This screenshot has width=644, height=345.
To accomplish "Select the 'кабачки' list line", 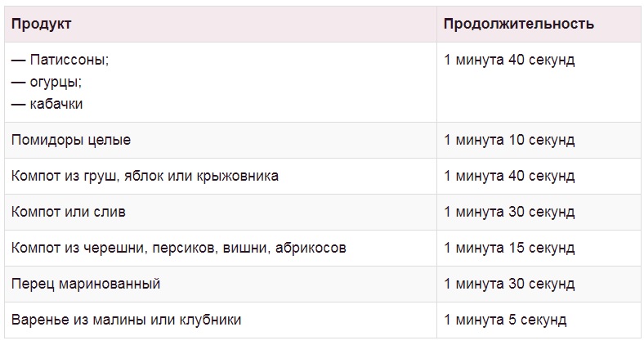I will (x=47, y=105).
